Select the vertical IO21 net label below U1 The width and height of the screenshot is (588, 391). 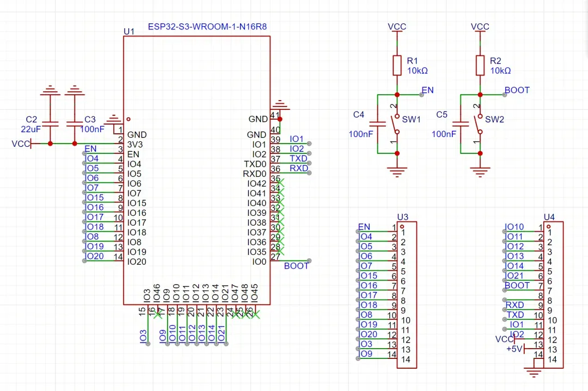[221, 333]
